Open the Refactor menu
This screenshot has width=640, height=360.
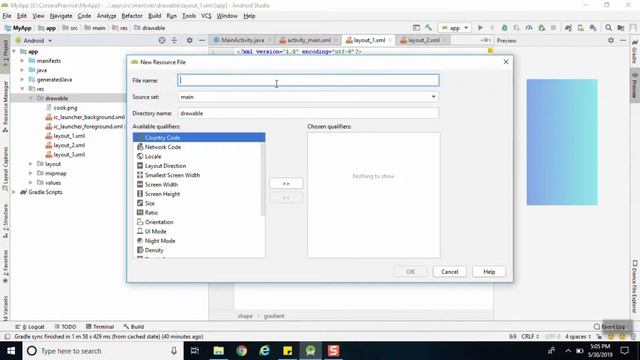point(132,16)
